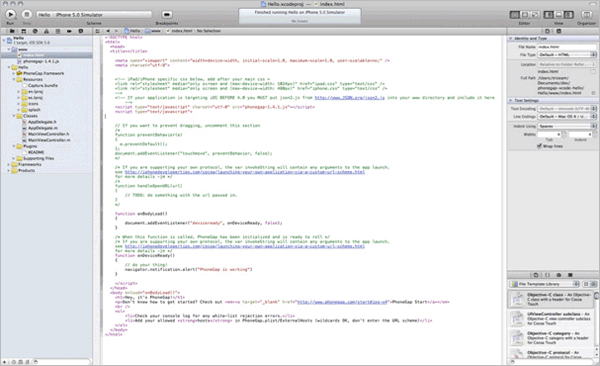Show the File Template Library tab
This screenshot has height=366, width=600.
[536, 275]
